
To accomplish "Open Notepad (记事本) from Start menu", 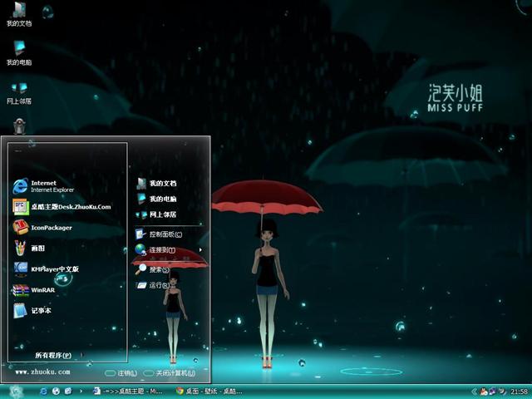I will point(32,310).
